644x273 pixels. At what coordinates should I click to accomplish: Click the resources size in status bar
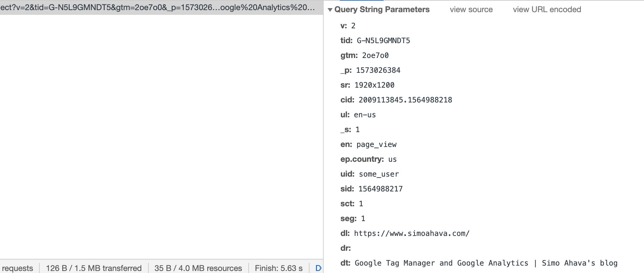coord(198,268)
